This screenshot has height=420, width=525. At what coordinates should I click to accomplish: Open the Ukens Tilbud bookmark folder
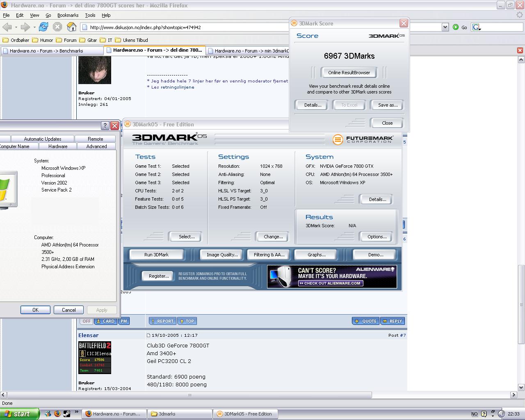point(132,40)
